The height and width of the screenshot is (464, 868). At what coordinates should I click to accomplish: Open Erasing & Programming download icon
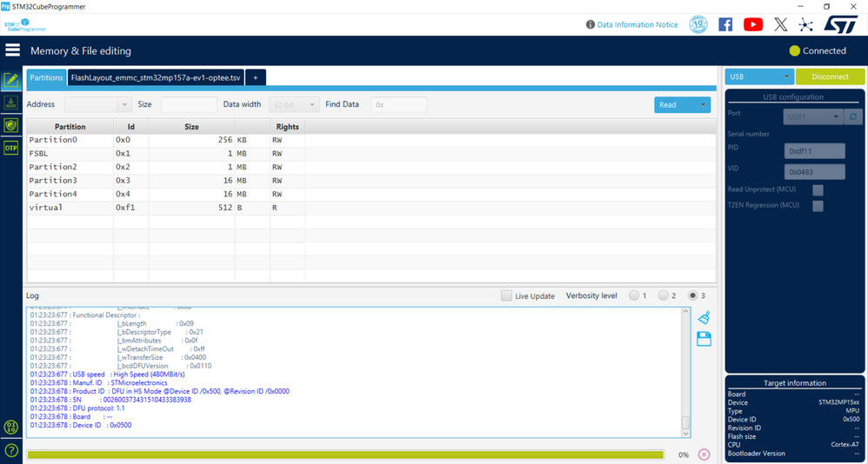(11, 103)
